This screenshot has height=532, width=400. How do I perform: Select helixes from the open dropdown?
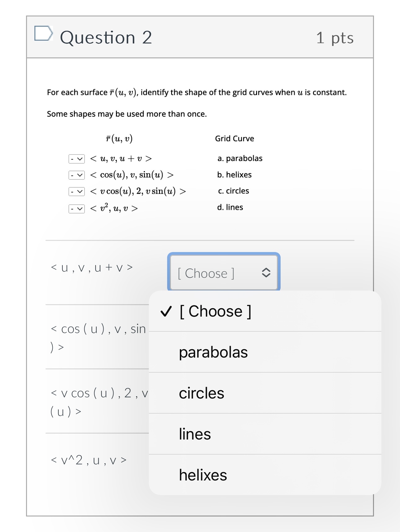(202, 475)
